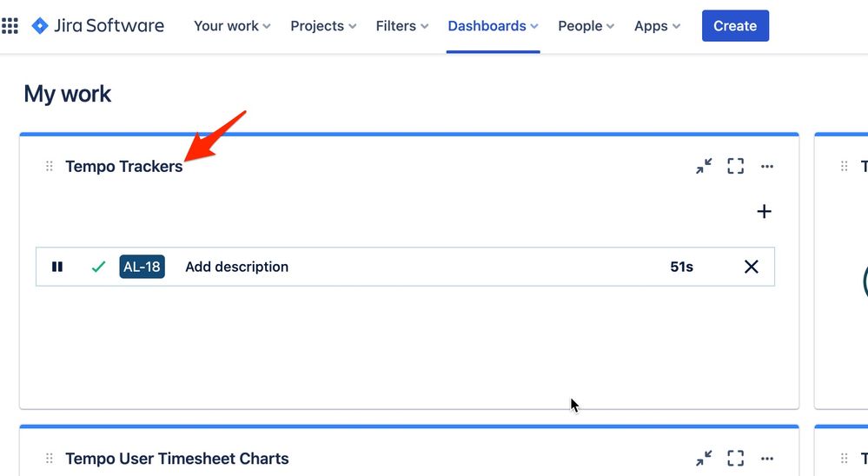This screenshot has width=868, height=476.
Task: Click the blue Create button
Action: tap(735, 26)
